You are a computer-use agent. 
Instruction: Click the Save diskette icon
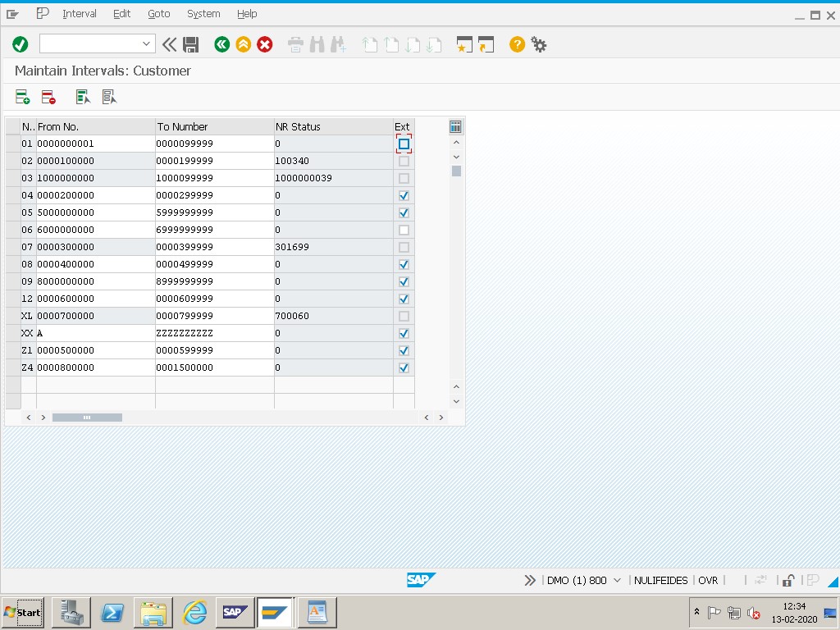[x=190, y=44]
